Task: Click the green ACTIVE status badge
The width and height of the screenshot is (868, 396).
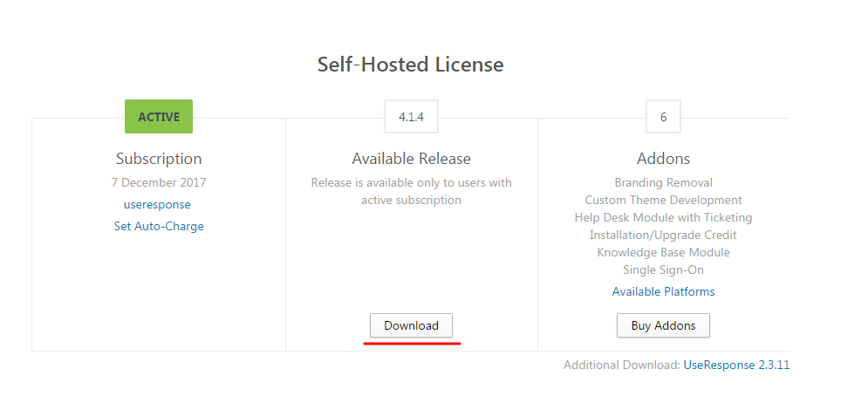Action: pos(159,117)
